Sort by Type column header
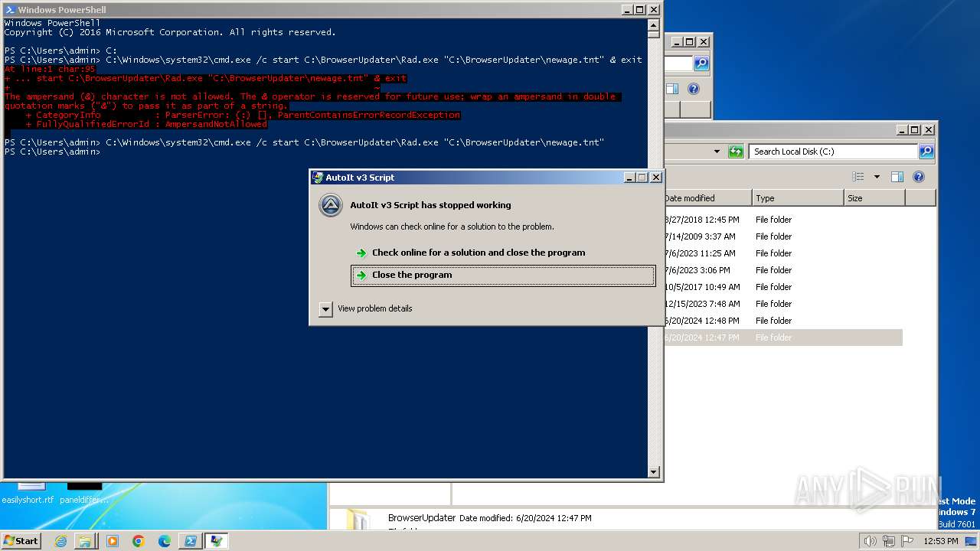 (798, 198)
